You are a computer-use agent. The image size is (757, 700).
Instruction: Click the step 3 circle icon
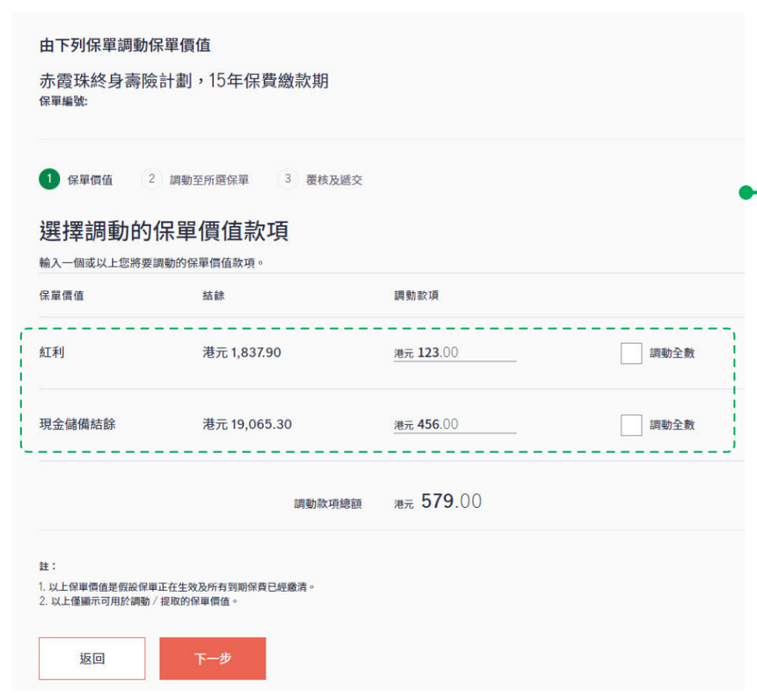pos(287,179)
